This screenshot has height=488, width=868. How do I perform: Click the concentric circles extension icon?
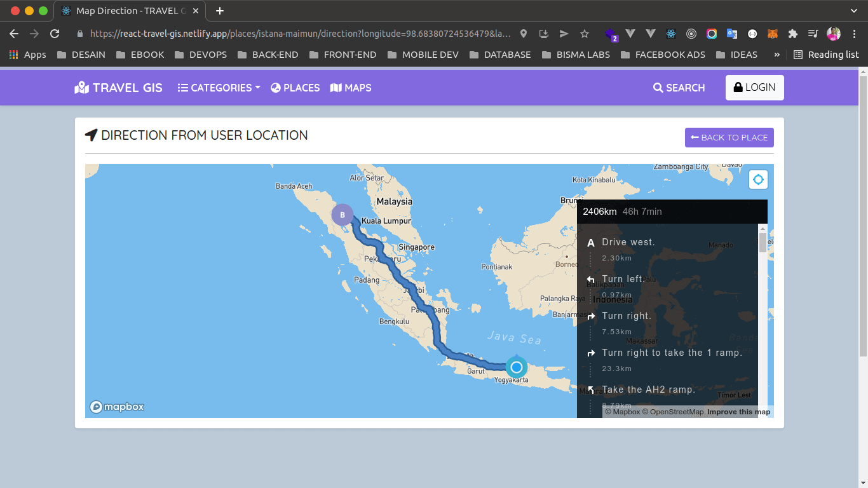(691, 34)
